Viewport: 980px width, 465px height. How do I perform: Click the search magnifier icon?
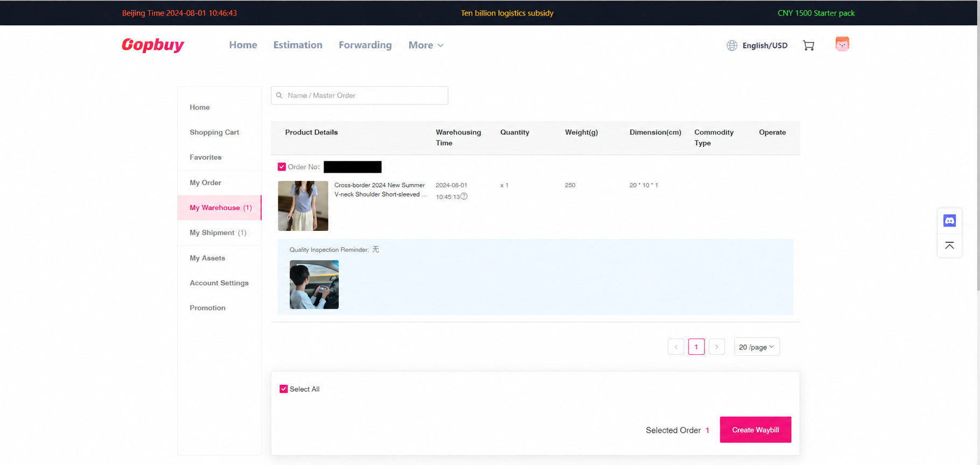pyautogui.click(x=279, y=95)
